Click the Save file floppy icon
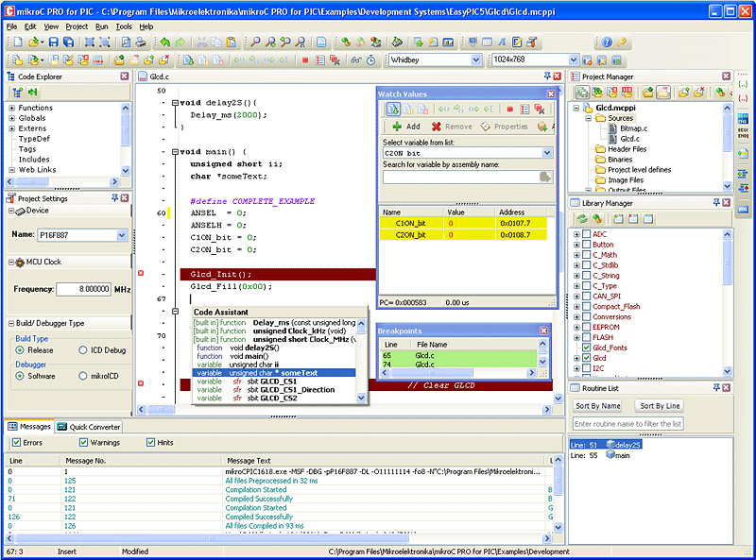 54,42
